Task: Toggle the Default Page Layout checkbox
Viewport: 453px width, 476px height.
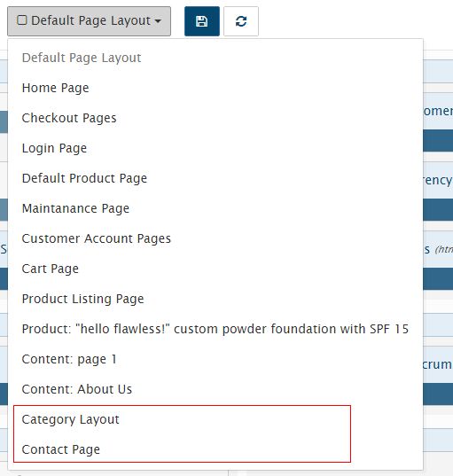Action: coord(22,20)
